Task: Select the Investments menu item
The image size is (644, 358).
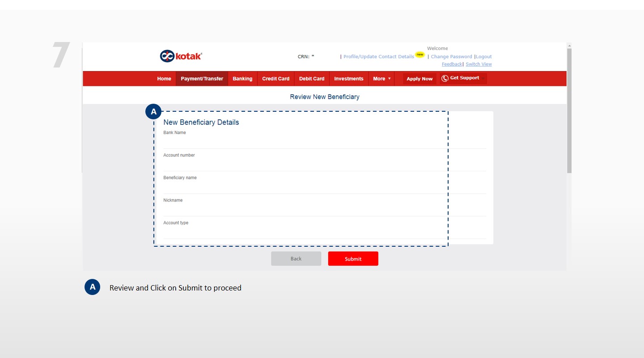Action: click(349, 79)
